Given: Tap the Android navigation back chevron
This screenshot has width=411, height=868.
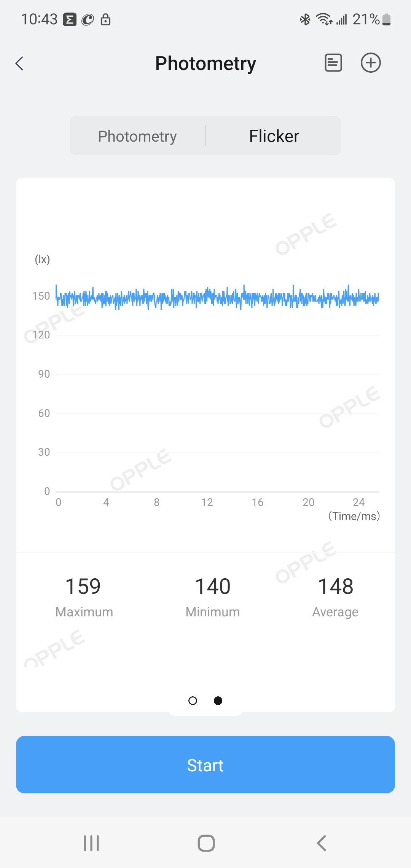Looking at the screenshot, I should coord(322,843).
